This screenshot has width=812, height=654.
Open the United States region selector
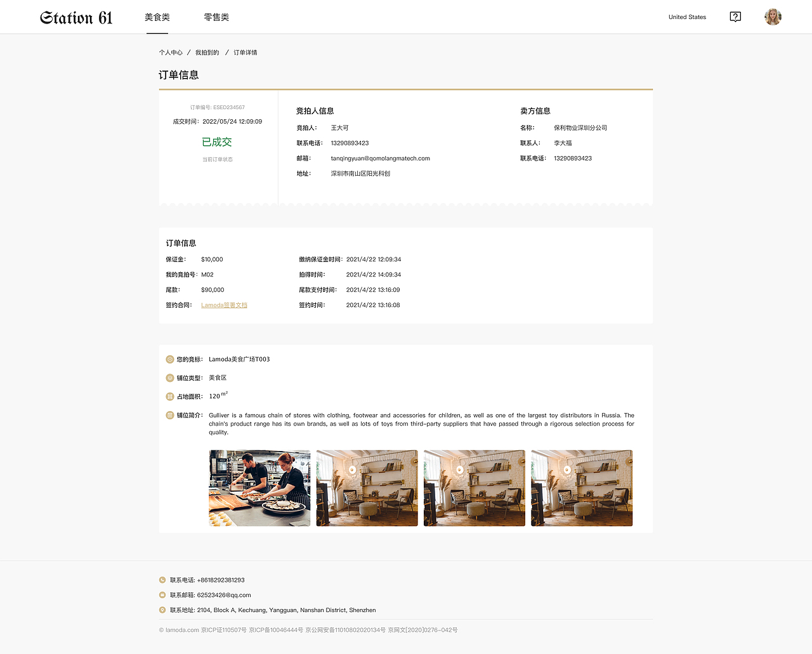(687, 17)
